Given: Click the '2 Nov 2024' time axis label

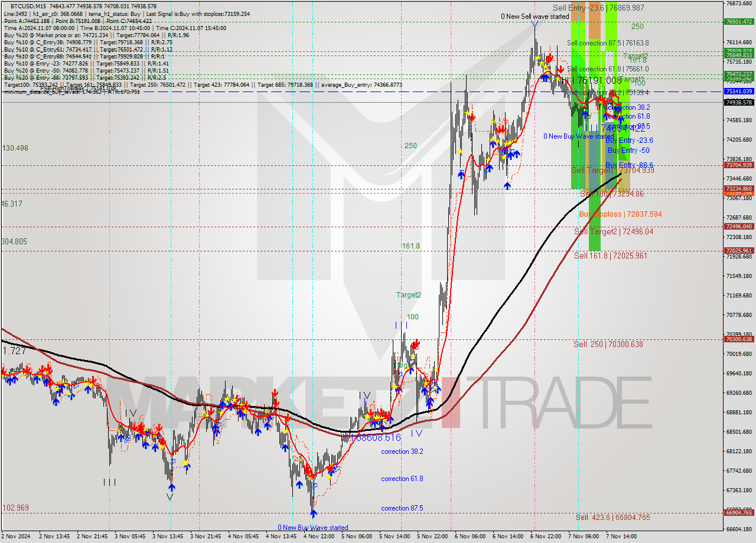Looking at the screenshot, I should [x=16, y=537].
